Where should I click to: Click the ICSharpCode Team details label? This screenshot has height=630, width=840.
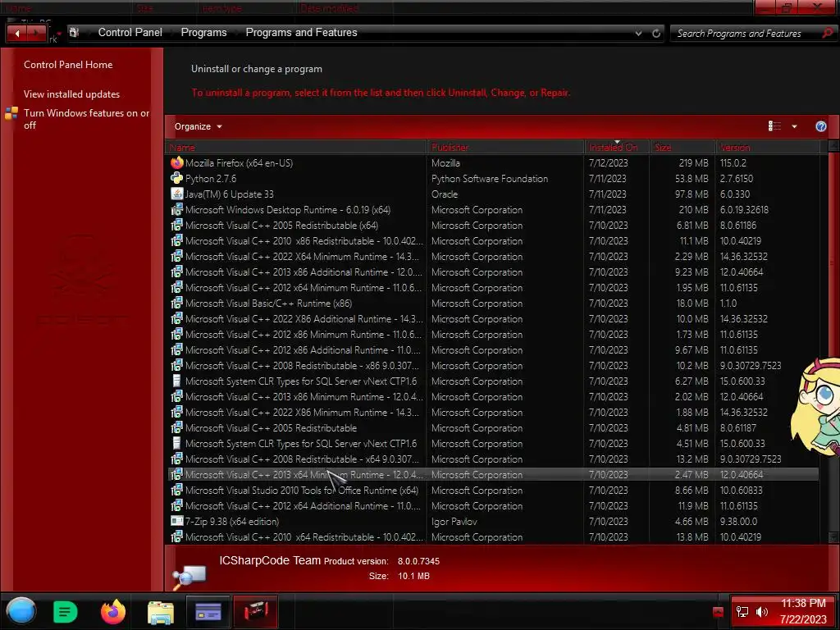tap(269, 560)
